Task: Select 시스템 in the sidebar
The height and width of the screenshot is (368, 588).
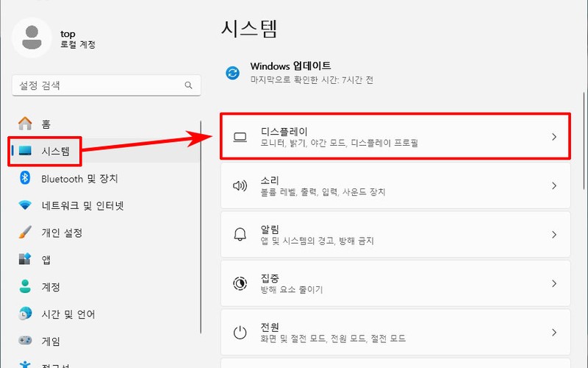Action: pyautogui.click(x=56, y=151)
